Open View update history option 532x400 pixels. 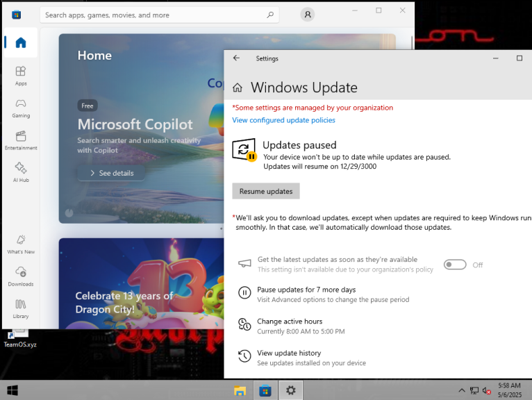point(289,353)
